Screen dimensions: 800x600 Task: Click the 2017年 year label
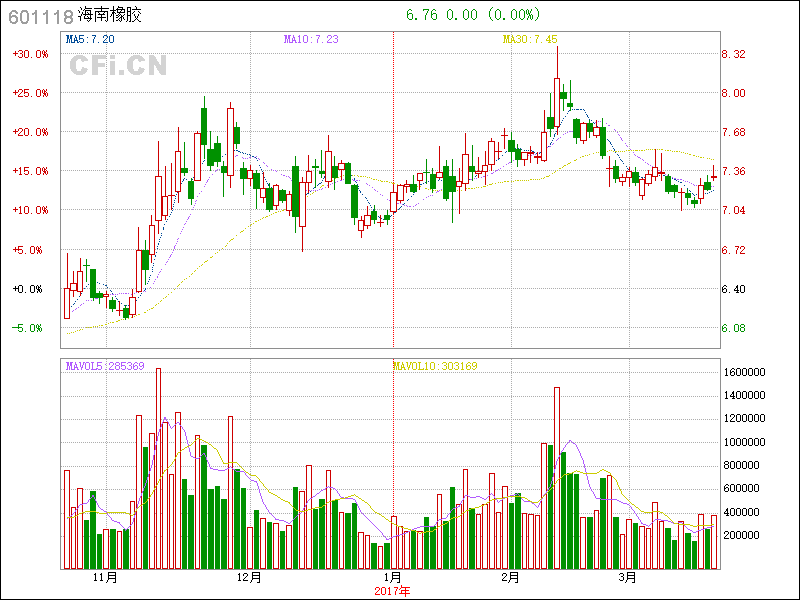(392, 591)
